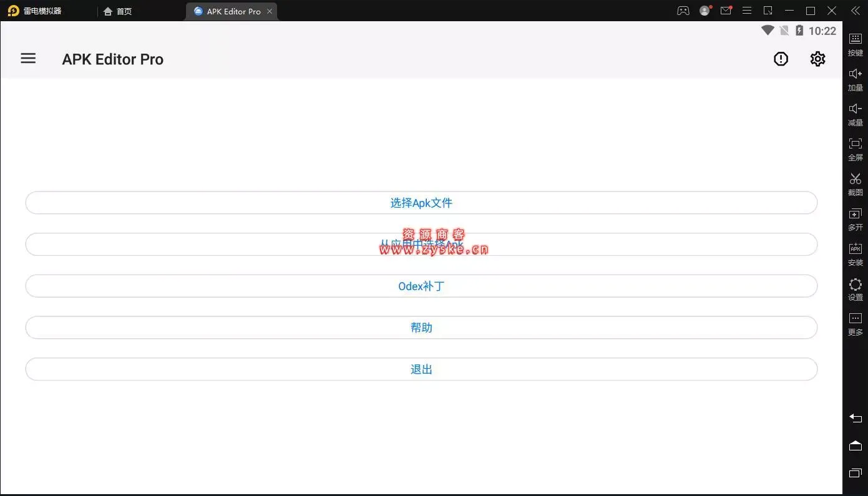Open 帮助 help button
Image resolution: width=868 pixels, height=496 pixels.
tap(421, 328)
